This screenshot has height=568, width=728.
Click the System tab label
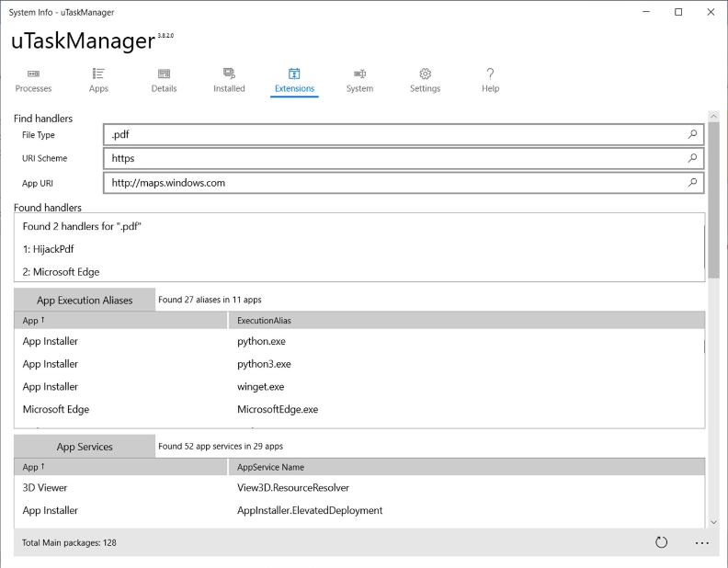pos(359,88)
